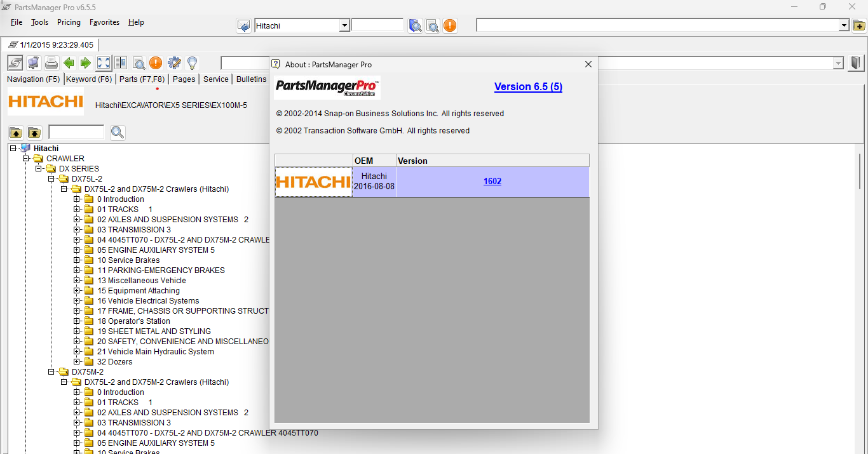Close the About : PartsManager Pro dialog

tap(588, 64)
